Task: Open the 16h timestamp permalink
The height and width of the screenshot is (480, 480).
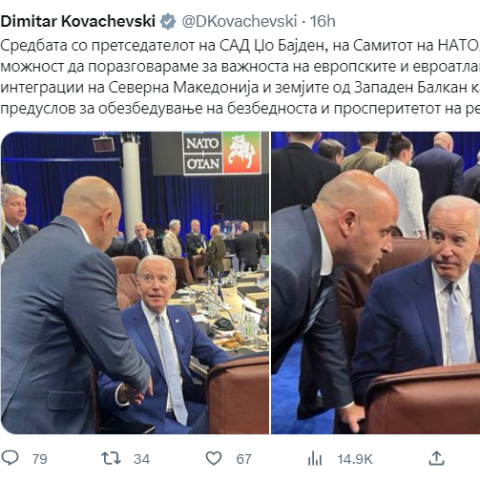Action: 323,21
